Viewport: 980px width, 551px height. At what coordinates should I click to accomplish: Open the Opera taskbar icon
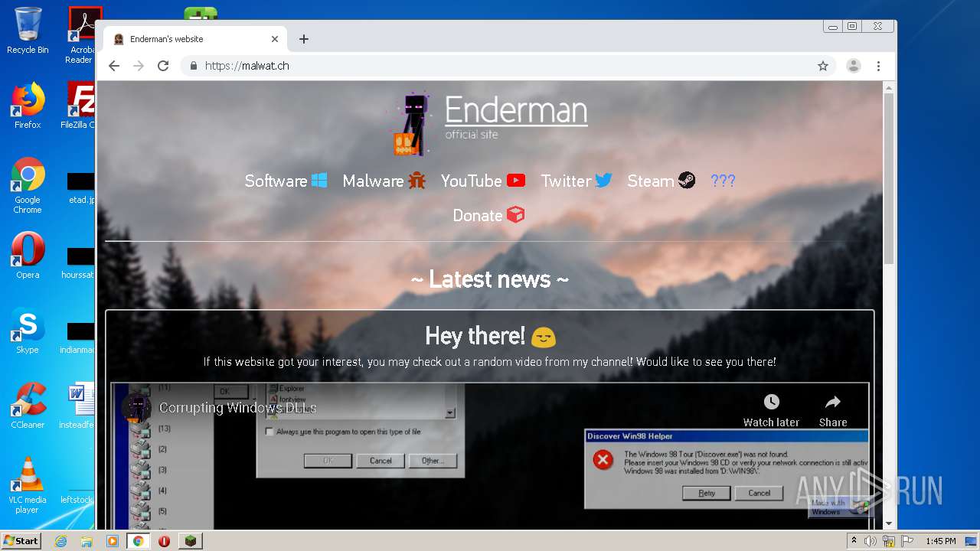click(x=164, y=541)
